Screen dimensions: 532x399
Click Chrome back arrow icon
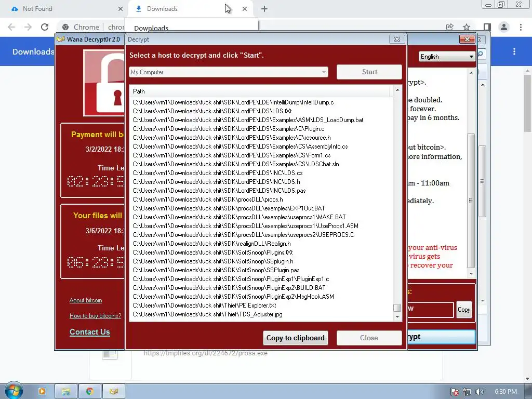(11, 27)
